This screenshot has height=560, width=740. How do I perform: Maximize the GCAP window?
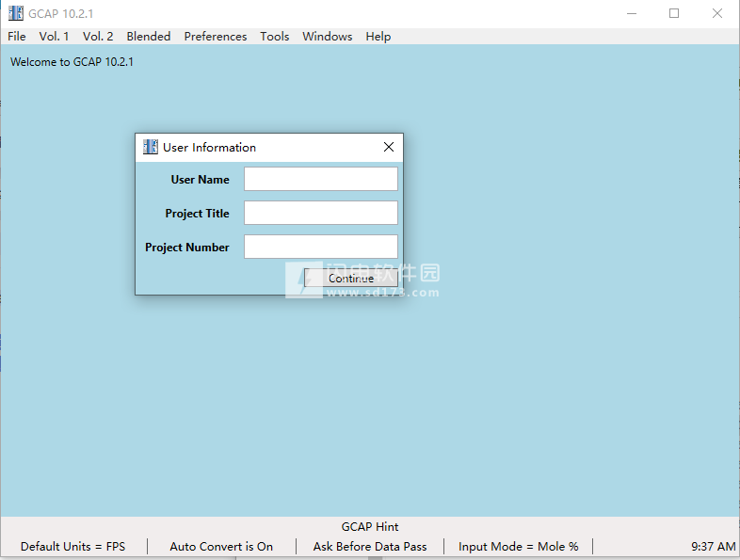click(x=674, y=13)
